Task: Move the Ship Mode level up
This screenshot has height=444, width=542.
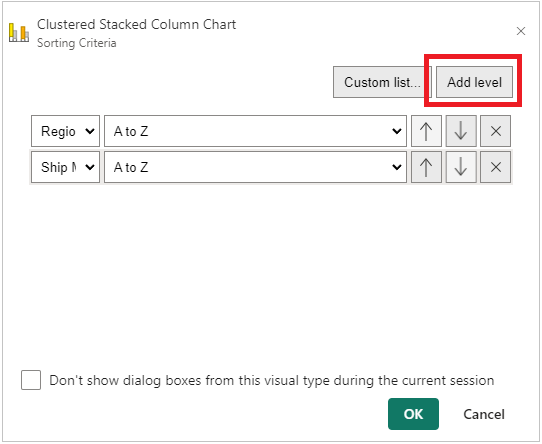Action: (x=426, y=167)
